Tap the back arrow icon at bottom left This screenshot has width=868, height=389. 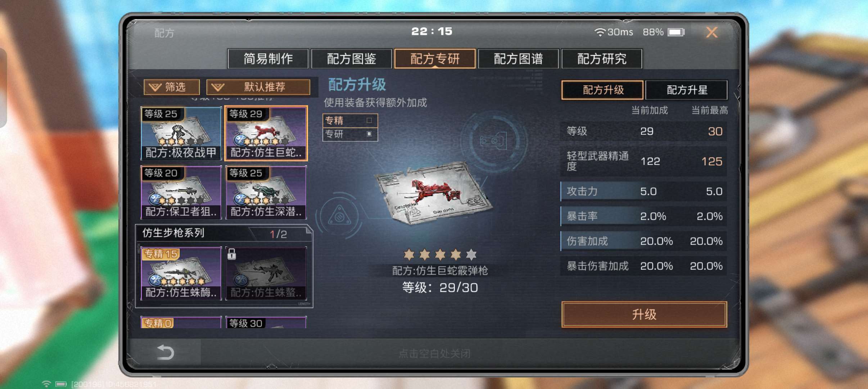click(x=166, y=353)
